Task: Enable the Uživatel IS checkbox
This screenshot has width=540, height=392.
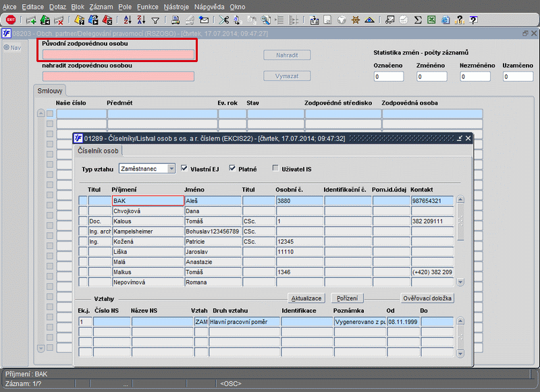Action: click(275, 169)
